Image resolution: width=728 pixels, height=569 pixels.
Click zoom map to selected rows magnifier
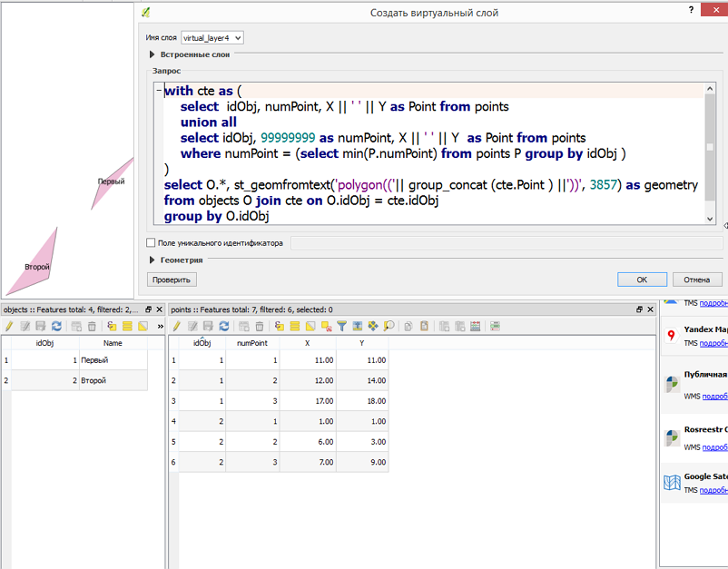389,326
